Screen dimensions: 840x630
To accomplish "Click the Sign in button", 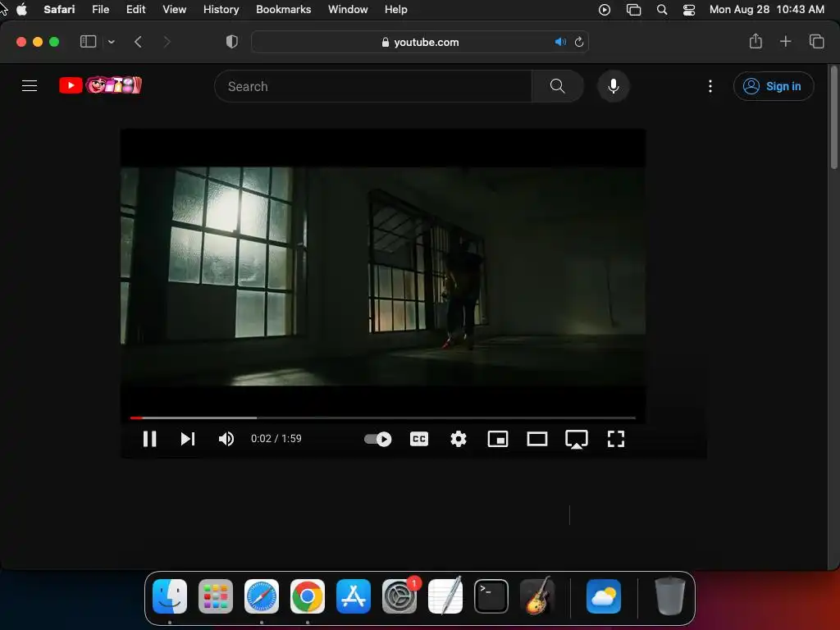I will pyautogui.click(x=774, y=86).
